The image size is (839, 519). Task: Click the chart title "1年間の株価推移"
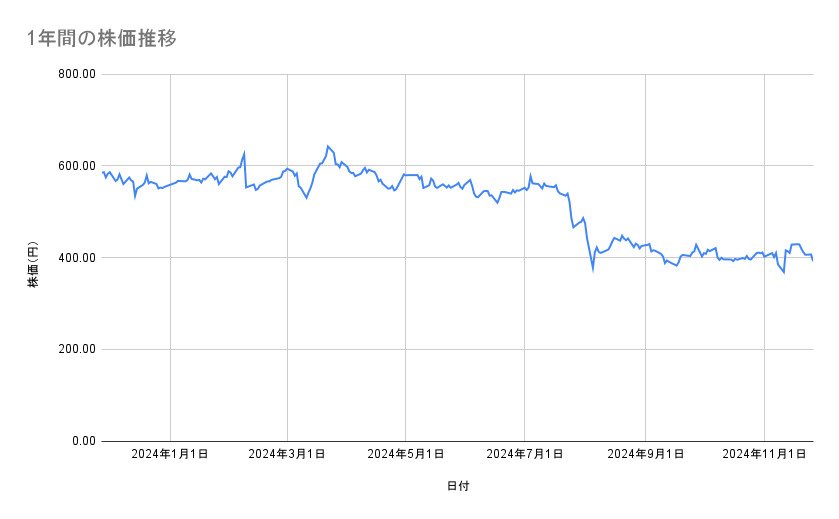tap(102, 39)
